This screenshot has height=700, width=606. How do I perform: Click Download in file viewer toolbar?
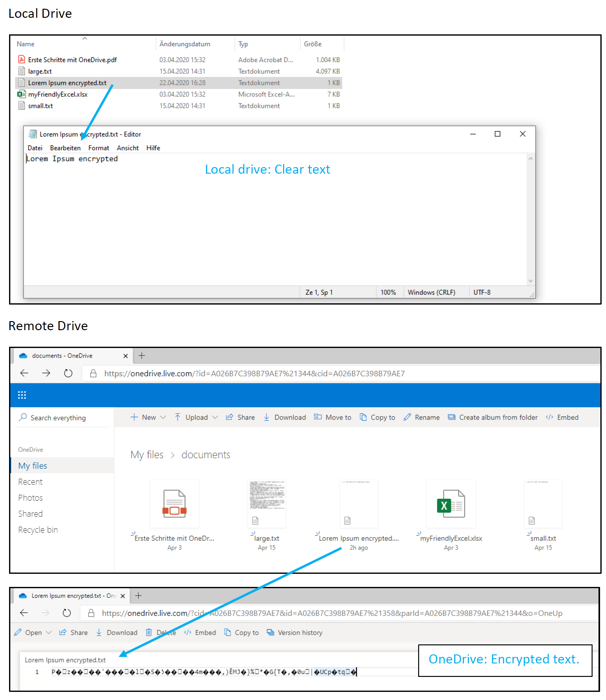click(x=117, y=633)
